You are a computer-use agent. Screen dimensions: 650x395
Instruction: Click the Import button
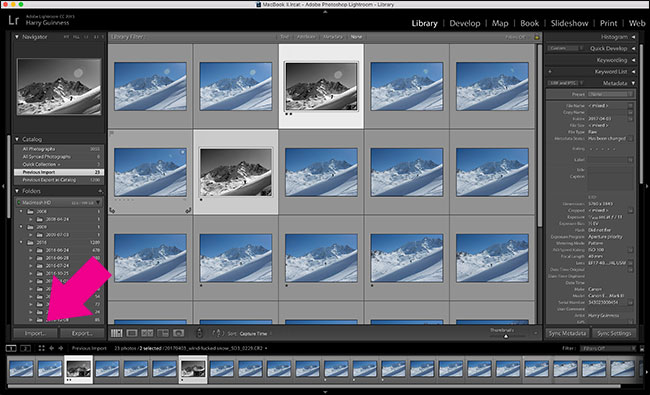click(35, 333)
